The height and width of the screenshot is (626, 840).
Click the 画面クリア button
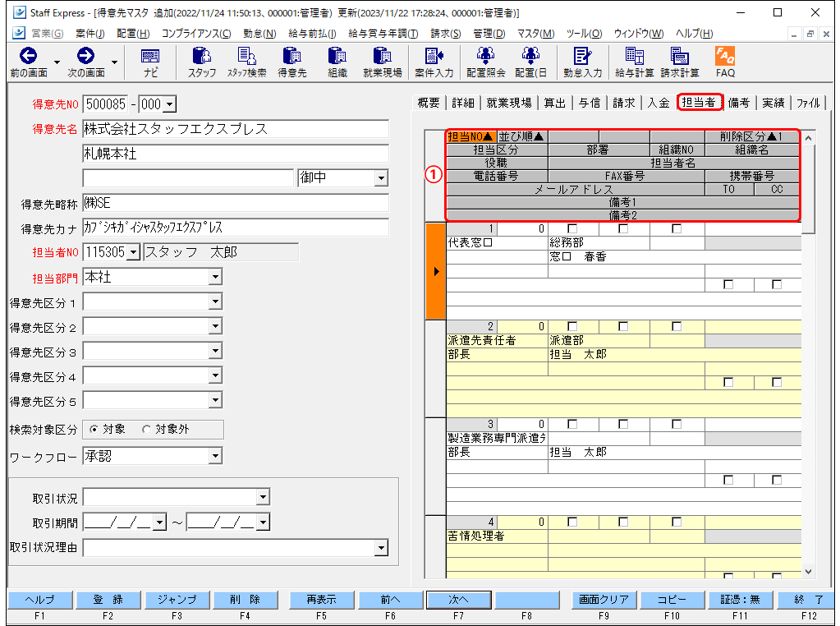(x=604, y=600)
